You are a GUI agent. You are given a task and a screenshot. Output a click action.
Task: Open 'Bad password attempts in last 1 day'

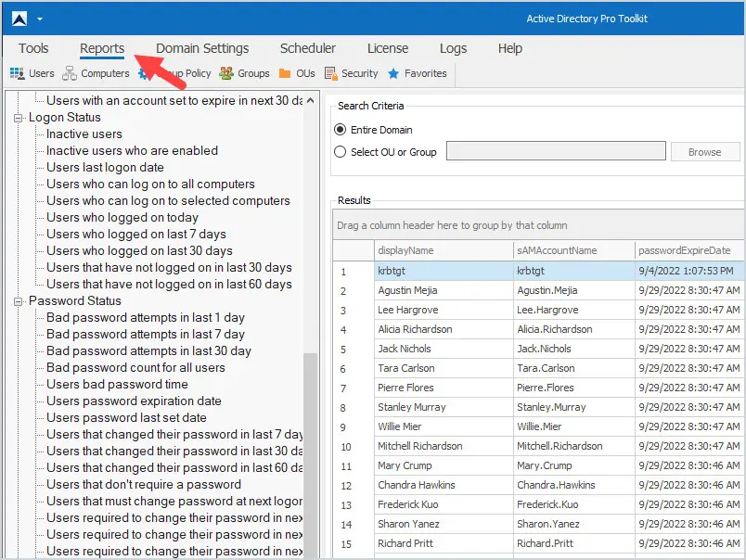(x=146, y=318)
